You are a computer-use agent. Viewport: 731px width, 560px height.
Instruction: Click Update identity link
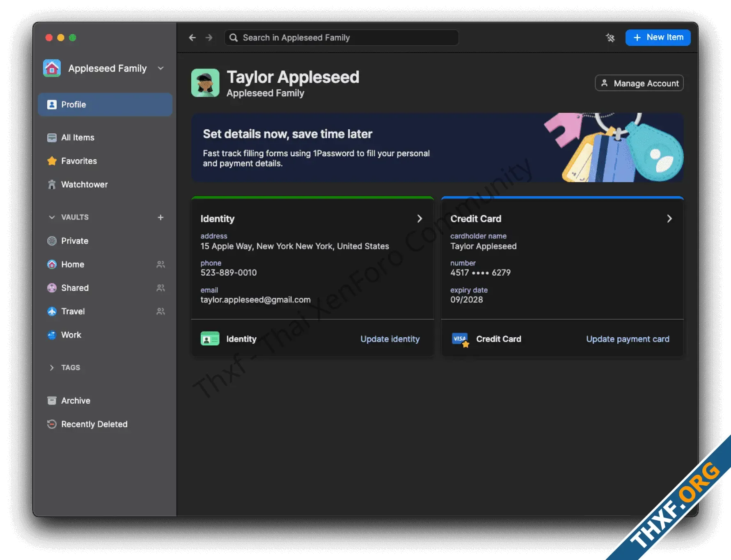pyautogui.click(x=390, y=339)
